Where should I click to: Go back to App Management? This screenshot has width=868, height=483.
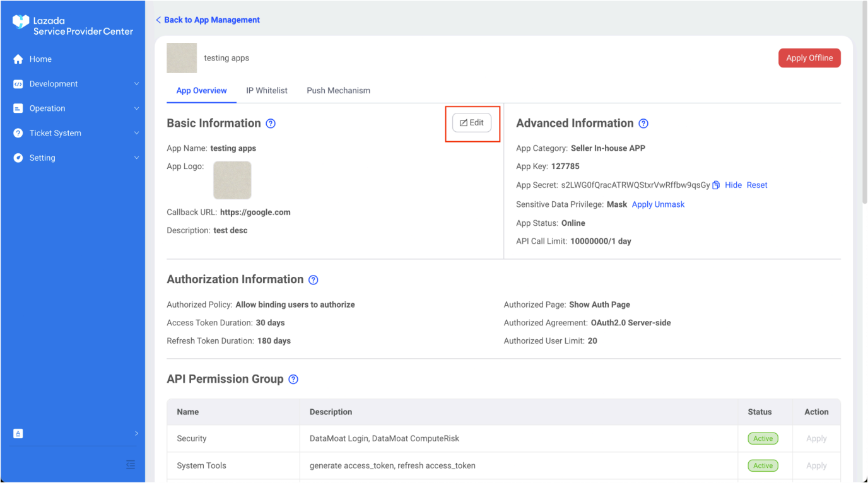coord(208,20)
